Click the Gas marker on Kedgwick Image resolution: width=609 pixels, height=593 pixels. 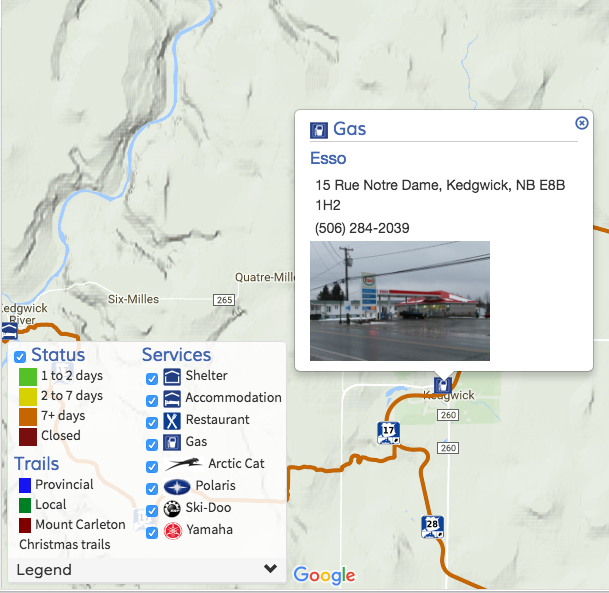(x=442, y=385)
